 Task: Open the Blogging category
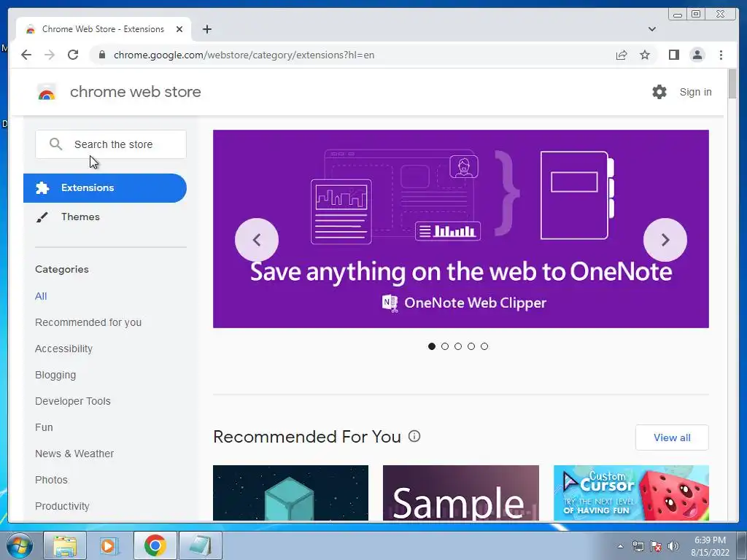(x=55, y=375)
